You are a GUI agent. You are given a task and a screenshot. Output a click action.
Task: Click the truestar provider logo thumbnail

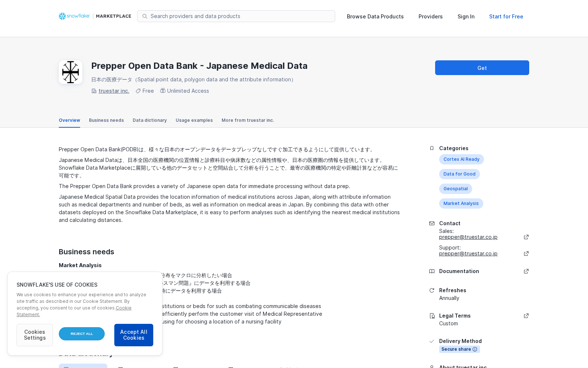coord(71,72)
